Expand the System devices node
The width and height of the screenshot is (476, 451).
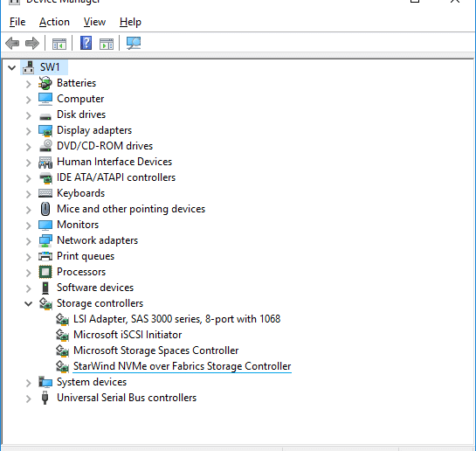(x=28, y=383)
